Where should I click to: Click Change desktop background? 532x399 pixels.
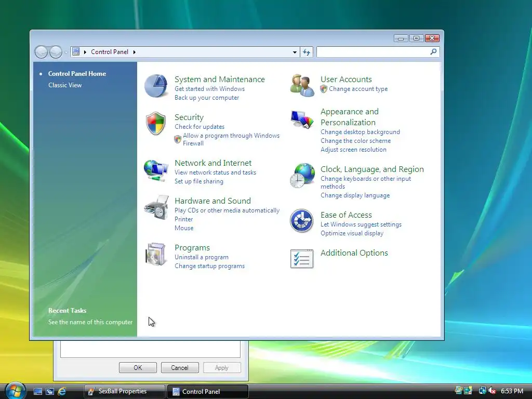[x=360, y=132]
